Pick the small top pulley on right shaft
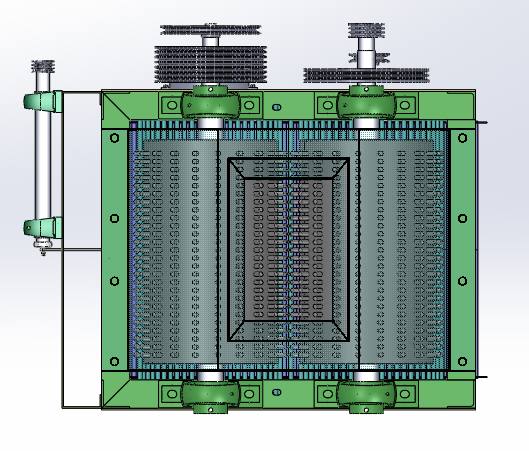Screen dimensions: 529x451 [x=366, y=30]
